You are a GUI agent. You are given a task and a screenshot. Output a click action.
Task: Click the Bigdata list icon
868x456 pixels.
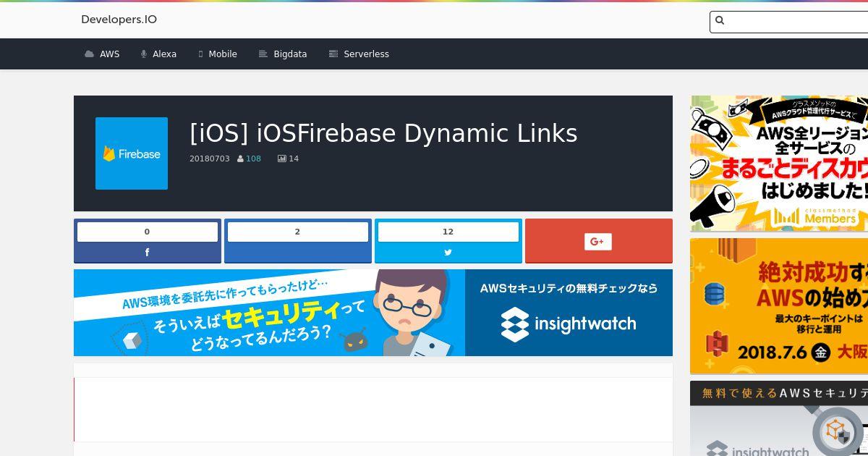click(263, 54)
